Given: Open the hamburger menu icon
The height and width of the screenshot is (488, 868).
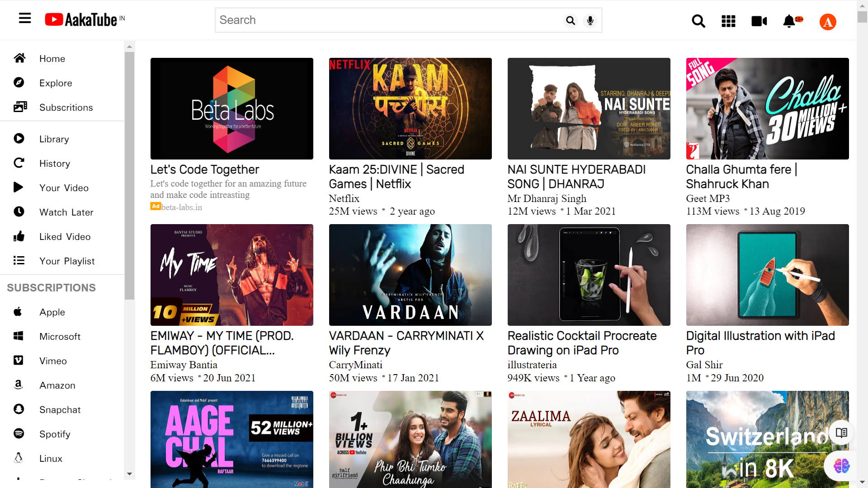Looking at the screenshot, I should pyautogui.click(x=25, y=19).
